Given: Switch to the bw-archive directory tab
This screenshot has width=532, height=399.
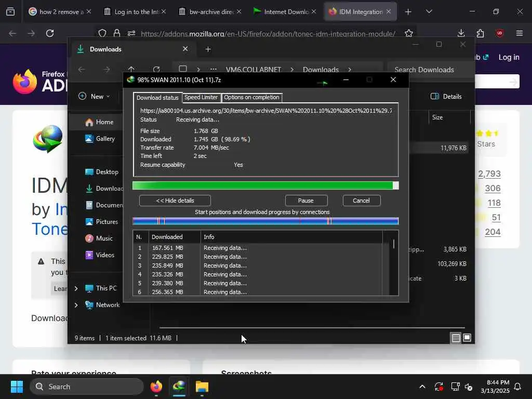Looking at the screenshot, I should [x=211, y=12].
